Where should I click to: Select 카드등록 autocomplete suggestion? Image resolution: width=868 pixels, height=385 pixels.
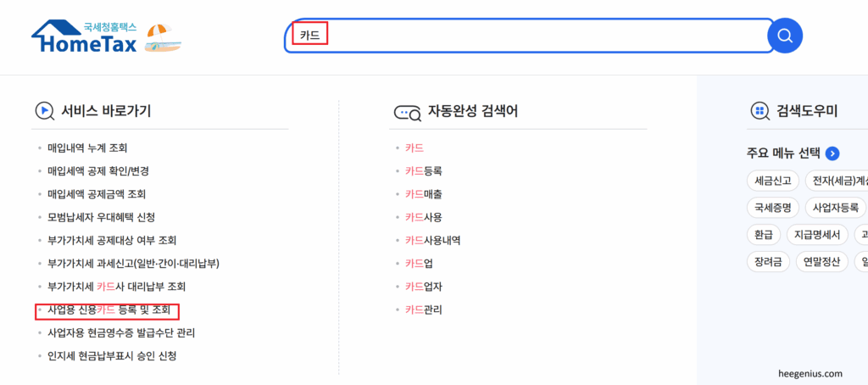point(423,170)
